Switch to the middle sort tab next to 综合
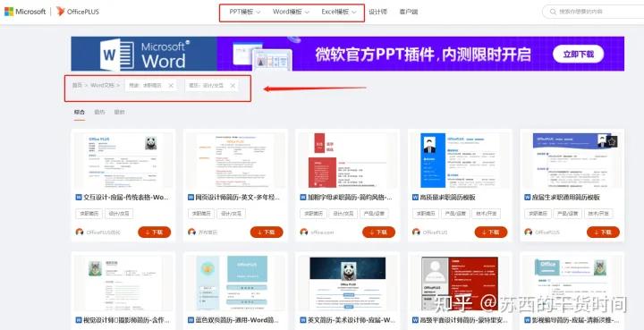The width and height of the screenshot is (644, 330). tap(99, 112)
